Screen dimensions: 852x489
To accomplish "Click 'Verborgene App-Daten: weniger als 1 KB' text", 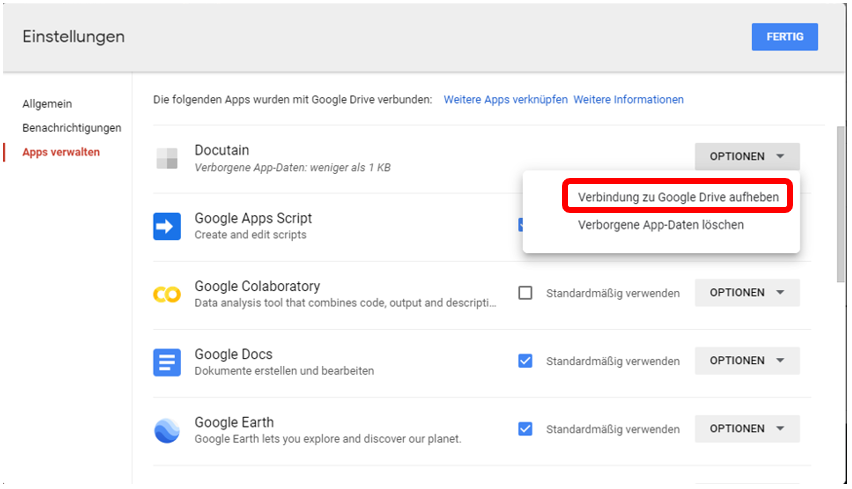I will coord(292,167).
